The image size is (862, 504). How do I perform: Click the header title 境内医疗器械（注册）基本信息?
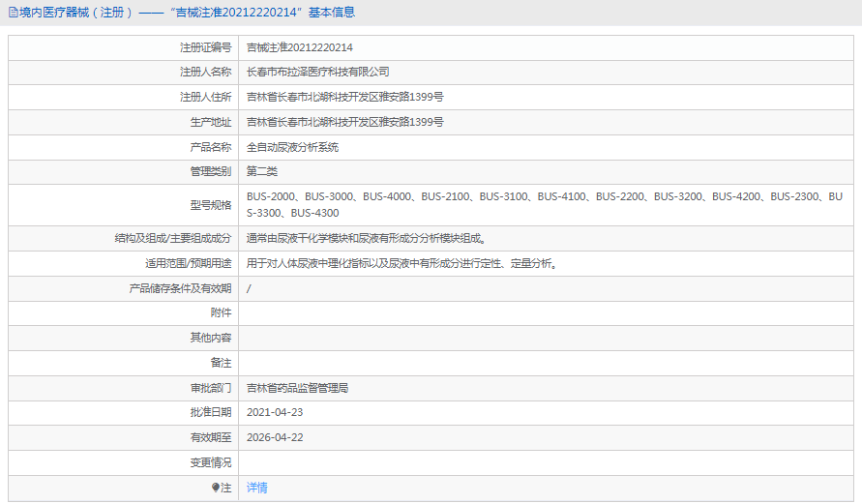click(187, 12)
